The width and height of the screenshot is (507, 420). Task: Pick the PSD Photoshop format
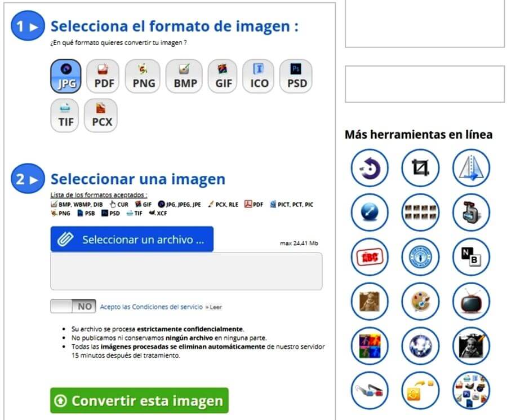pyautogui.click(x=296, y=76)
